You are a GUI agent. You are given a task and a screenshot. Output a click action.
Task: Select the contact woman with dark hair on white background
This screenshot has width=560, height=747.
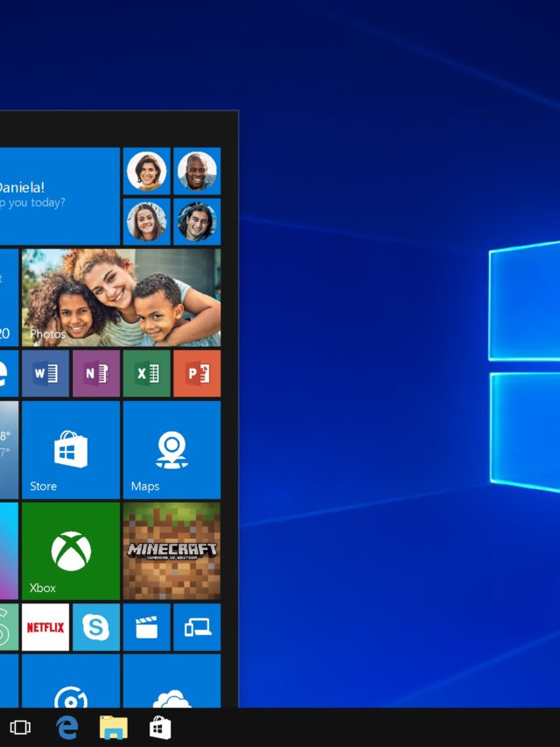point(147,171)
